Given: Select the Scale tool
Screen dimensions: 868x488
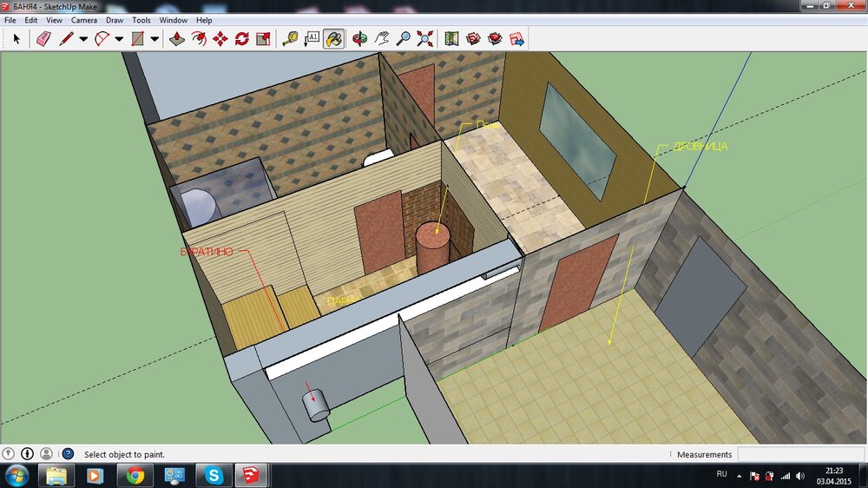Looking at the screenshot, I should click(x=264, y=39).
